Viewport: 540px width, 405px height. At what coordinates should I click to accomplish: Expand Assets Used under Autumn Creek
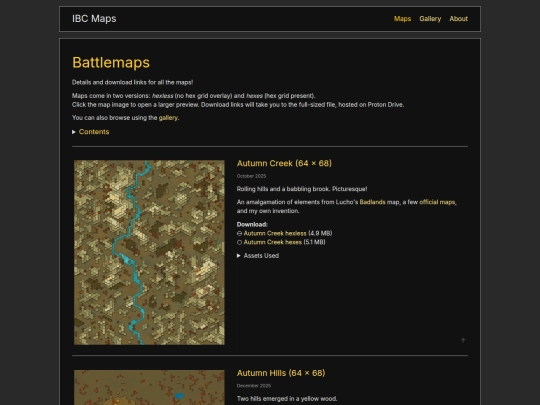[258, 256]
